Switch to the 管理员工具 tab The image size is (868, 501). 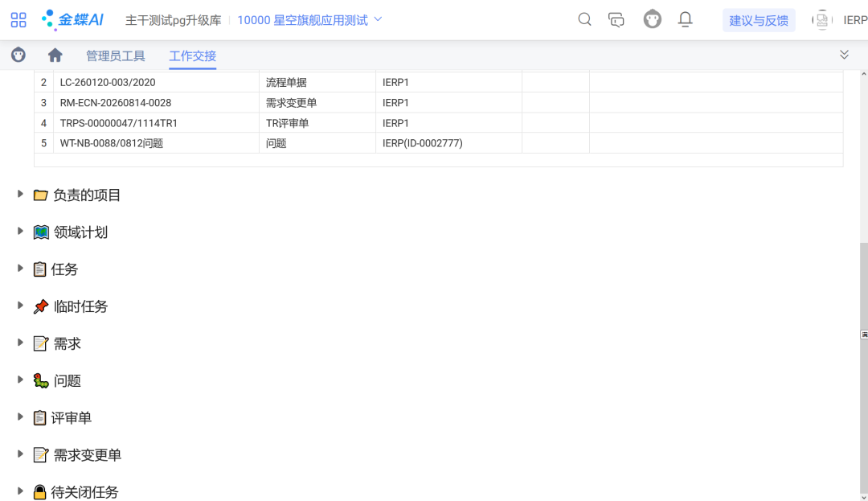(x=115, y=56)
